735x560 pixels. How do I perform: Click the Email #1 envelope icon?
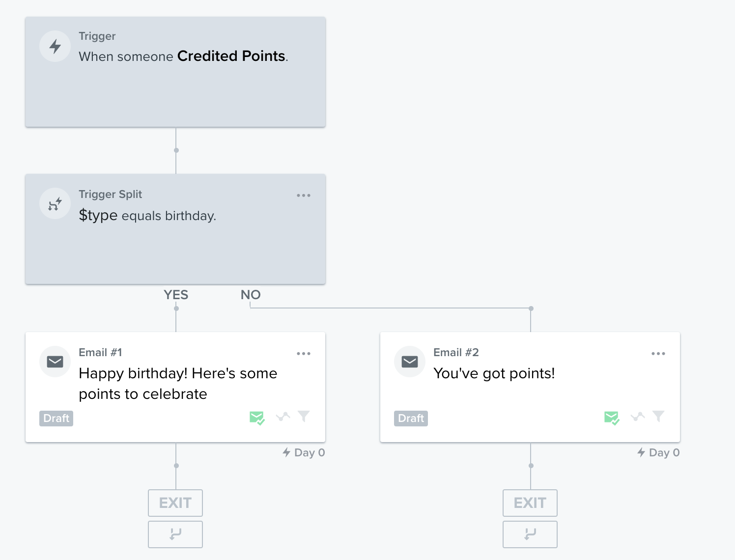coord(55,362)
